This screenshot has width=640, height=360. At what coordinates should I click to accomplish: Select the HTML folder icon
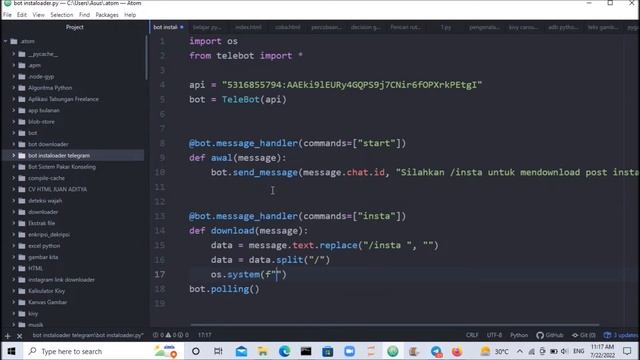click(x=22, y=269)
